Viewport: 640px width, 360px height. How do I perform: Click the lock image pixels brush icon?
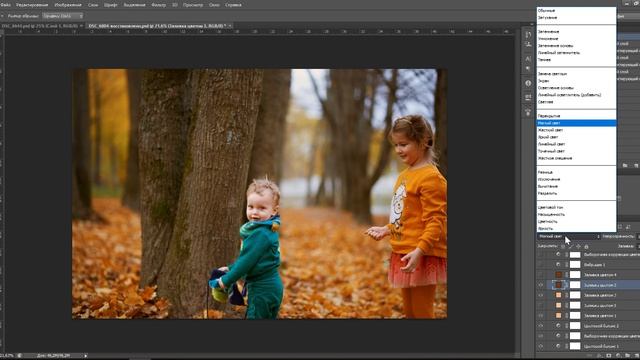[x=571, y=247]
